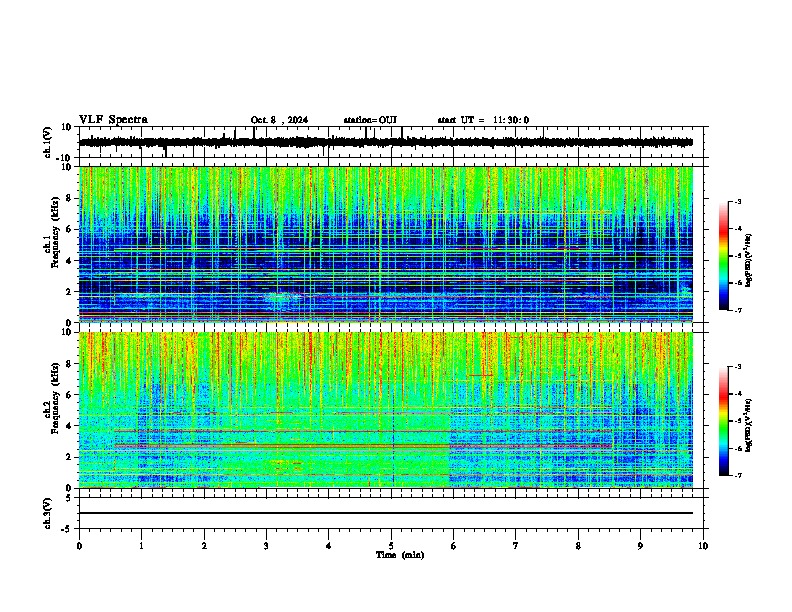Click the time axis tick label "7"

pos(516,546)
